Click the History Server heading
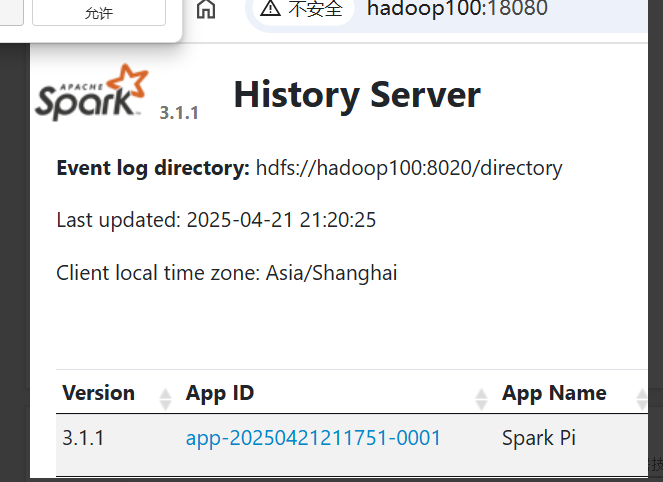This screenshot has width=663, height=482. click(x=357, y=95)
